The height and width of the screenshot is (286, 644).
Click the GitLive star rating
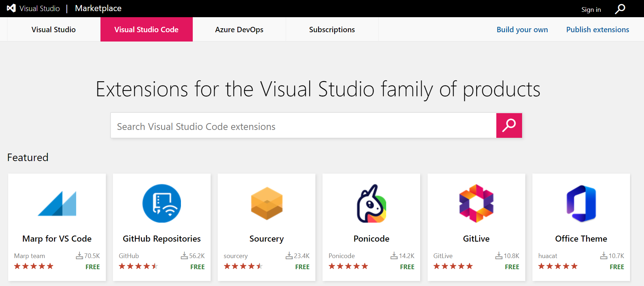coord(453,266)
